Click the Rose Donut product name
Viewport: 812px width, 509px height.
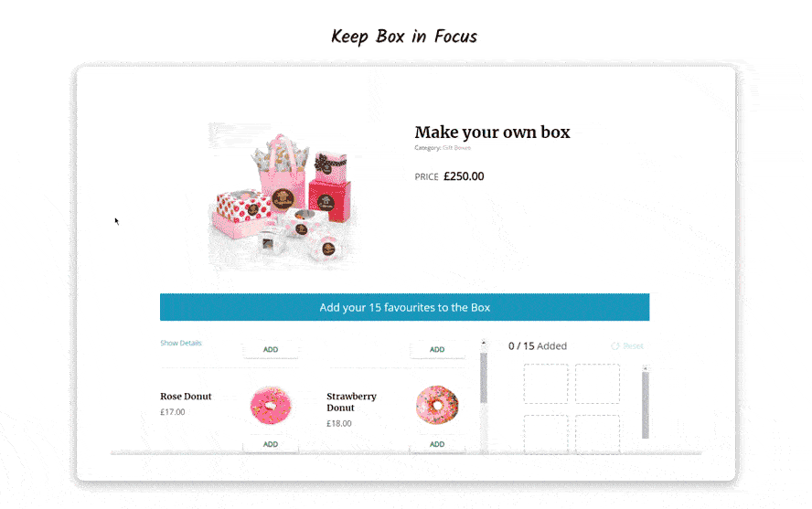pos(186,397)
